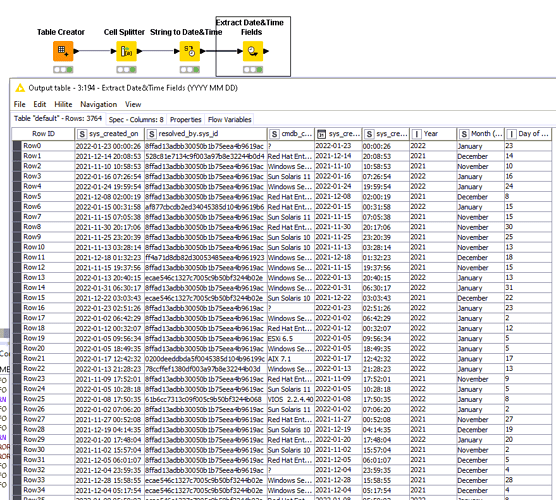556x500 pixels.
Task: Click the 'ESXi 6.5' cell in Row19
Action: pos(291,338)
